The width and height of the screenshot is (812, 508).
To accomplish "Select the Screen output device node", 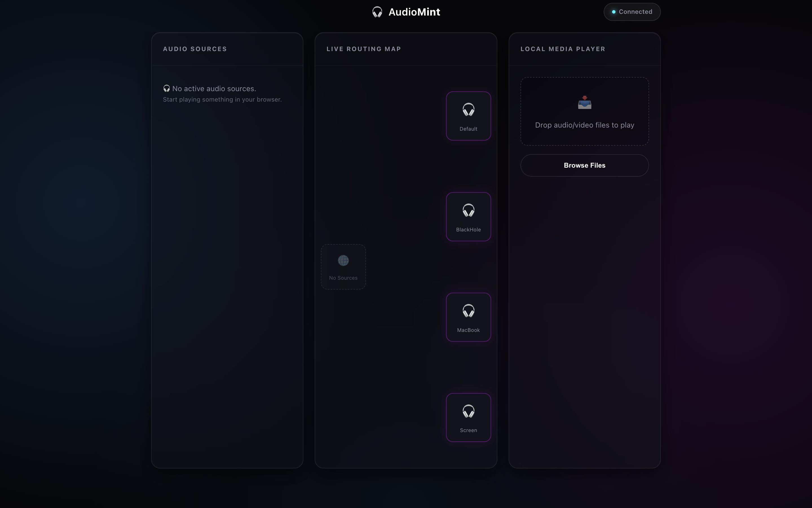I will tap(468, 418).
